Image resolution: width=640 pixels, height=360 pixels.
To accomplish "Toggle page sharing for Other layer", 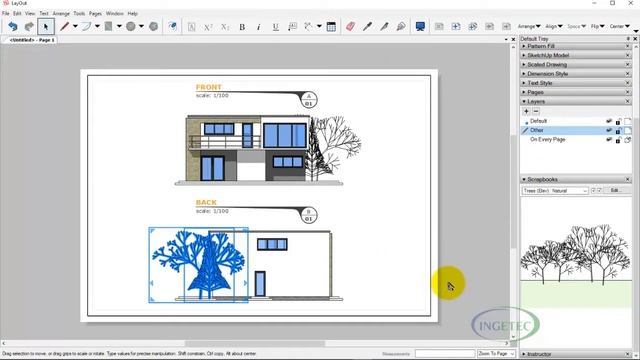I will [627, 131].
